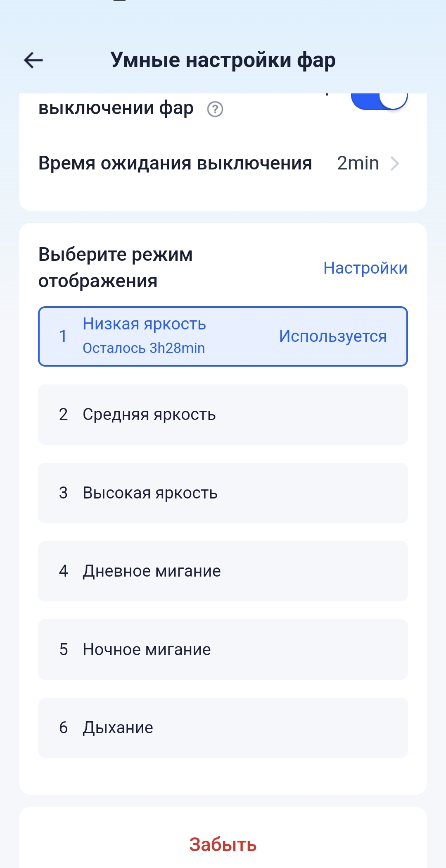Screen dimensions: 446x868
Task: Open Время ожидания выключения setting
Action: tap(175, 163)
